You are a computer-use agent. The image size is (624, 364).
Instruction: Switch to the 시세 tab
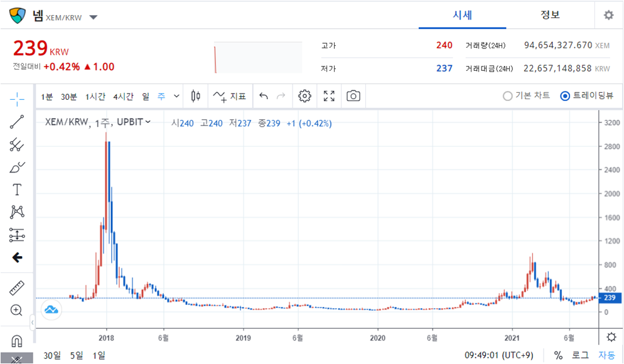[462, 15]
